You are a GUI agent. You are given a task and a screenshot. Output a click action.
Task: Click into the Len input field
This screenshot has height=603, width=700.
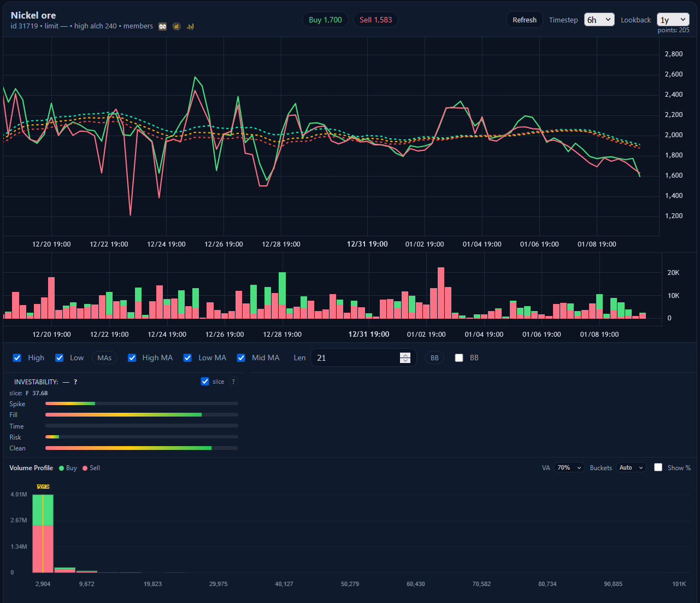coord(355,358)
